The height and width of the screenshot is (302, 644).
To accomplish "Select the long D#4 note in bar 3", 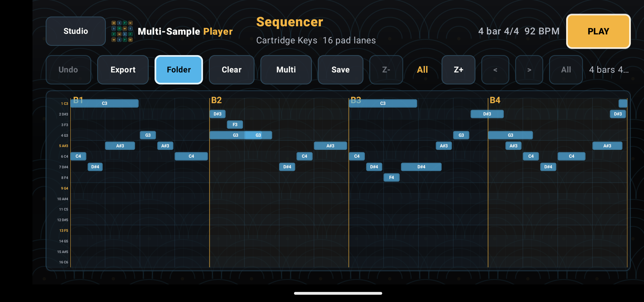I will (x=421, y=167).
